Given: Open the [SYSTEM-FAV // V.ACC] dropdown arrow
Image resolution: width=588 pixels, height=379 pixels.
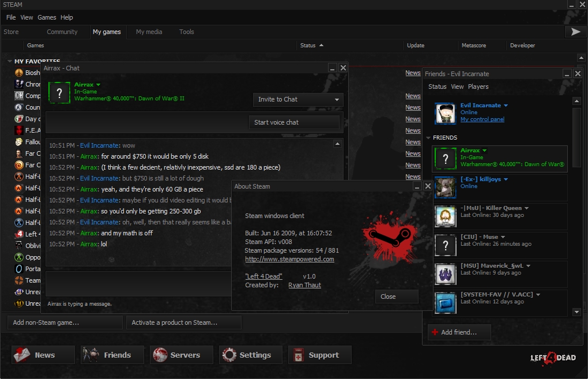Looking at the screenshot, I should pos(538,295).
